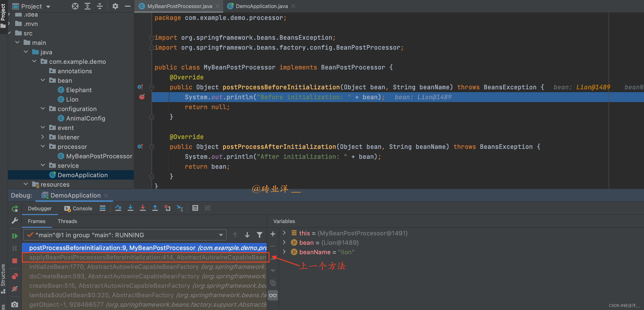Image resolution: width=644 pixels, height=310 pixels.
Task: Click the Evaluate Expression calculator icon
Action: (x=195, y=208)
